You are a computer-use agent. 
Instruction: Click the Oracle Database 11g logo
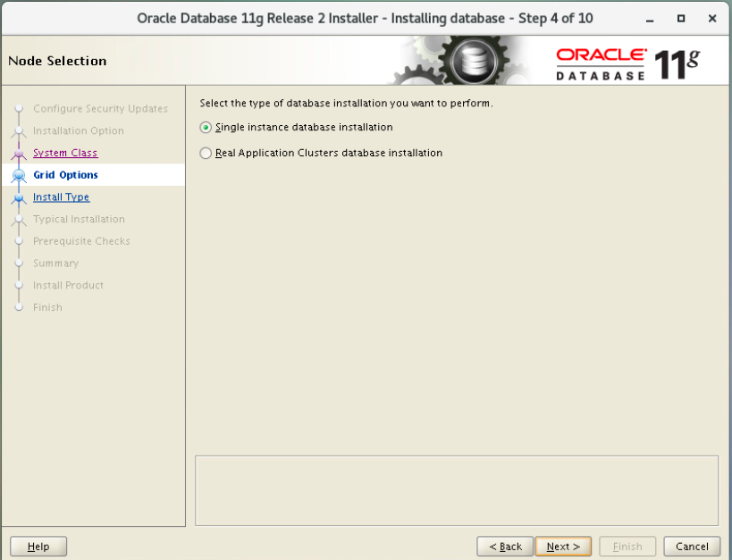coord(628,63)
